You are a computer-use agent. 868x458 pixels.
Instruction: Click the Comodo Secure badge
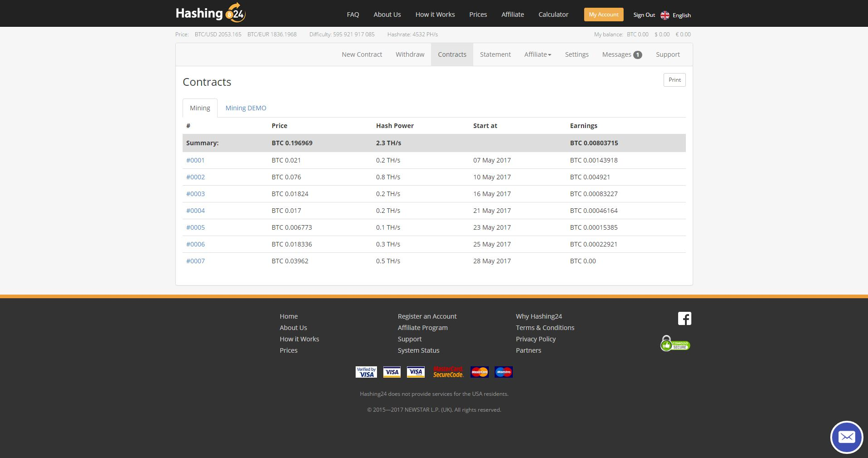[x=675, y=344]
